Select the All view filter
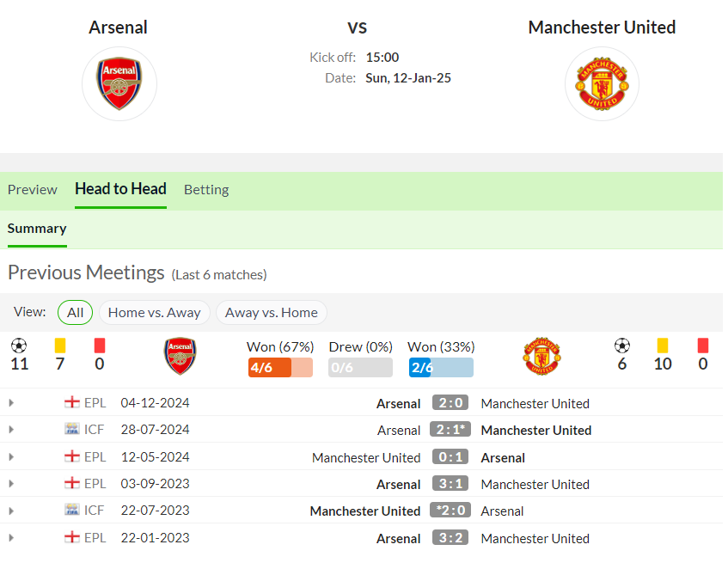 (x=76, y=313)
